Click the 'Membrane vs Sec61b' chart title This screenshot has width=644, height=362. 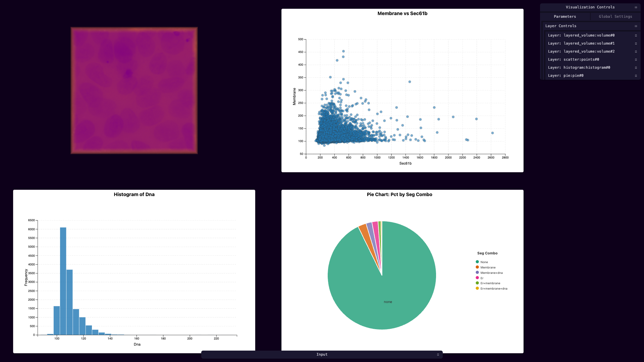(402, 13)
